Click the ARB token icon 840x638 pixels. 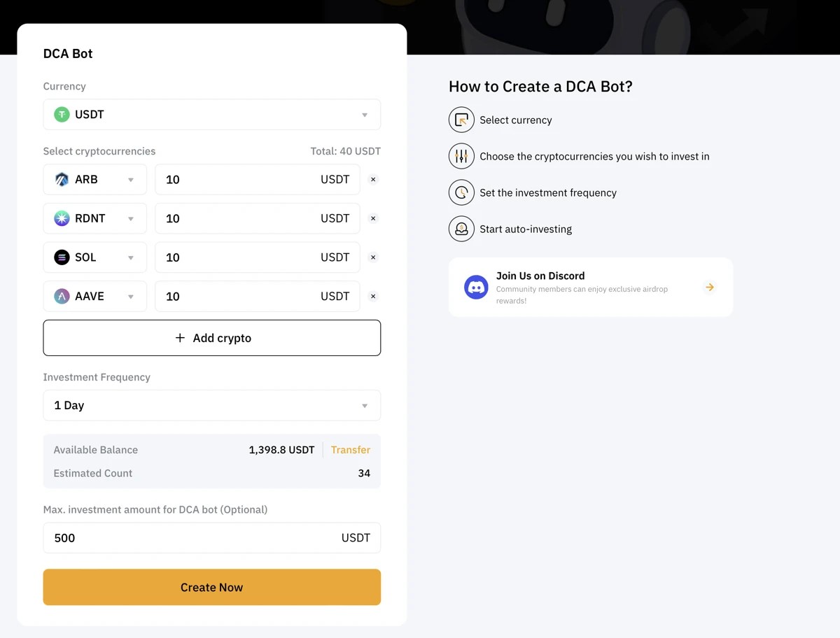61,179
